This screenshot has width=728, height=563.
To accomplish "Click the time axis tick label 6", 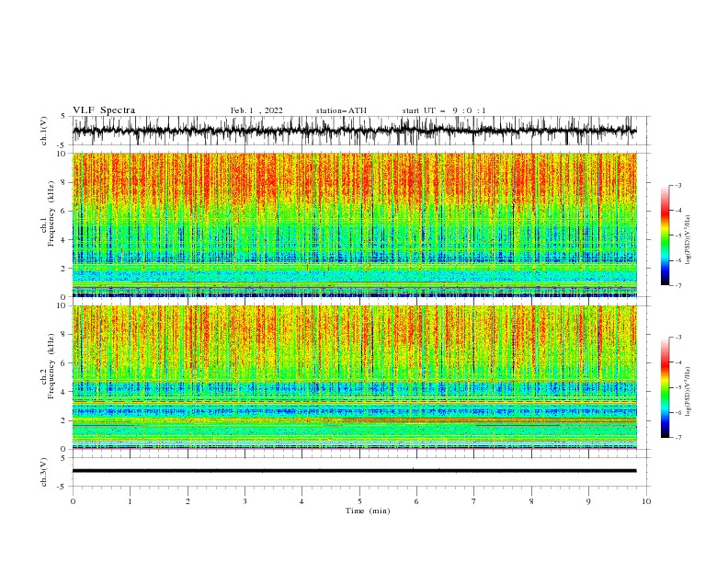I will coord(416,501).
